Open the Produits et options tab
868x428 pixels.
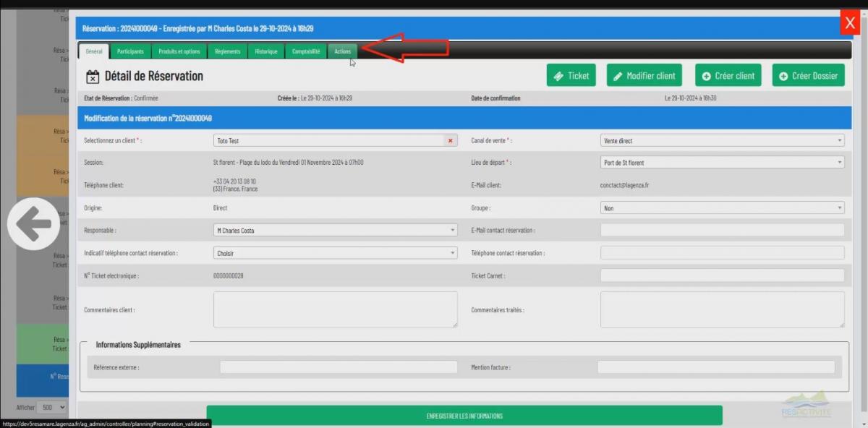179,51
